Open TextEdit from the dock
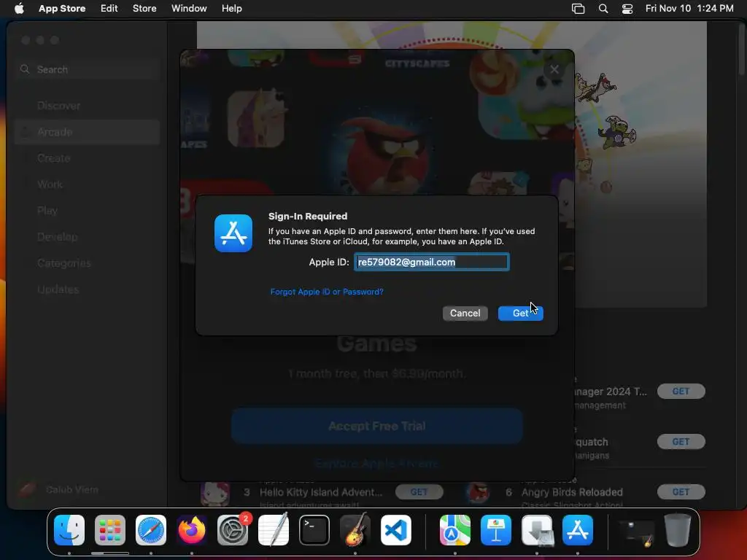This screenshot has height=560, width=747. coord(274,530)
